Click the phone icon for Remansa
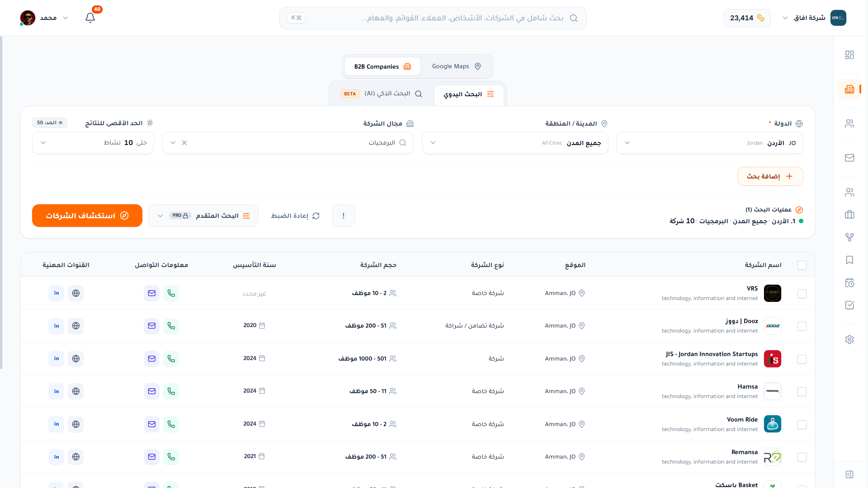The image size is (868, 488). pos(171,457)
